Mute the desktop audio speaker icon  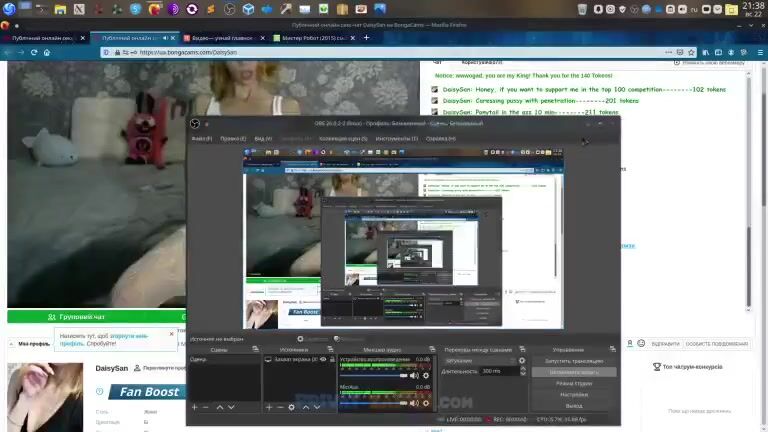tap(413, 375)
